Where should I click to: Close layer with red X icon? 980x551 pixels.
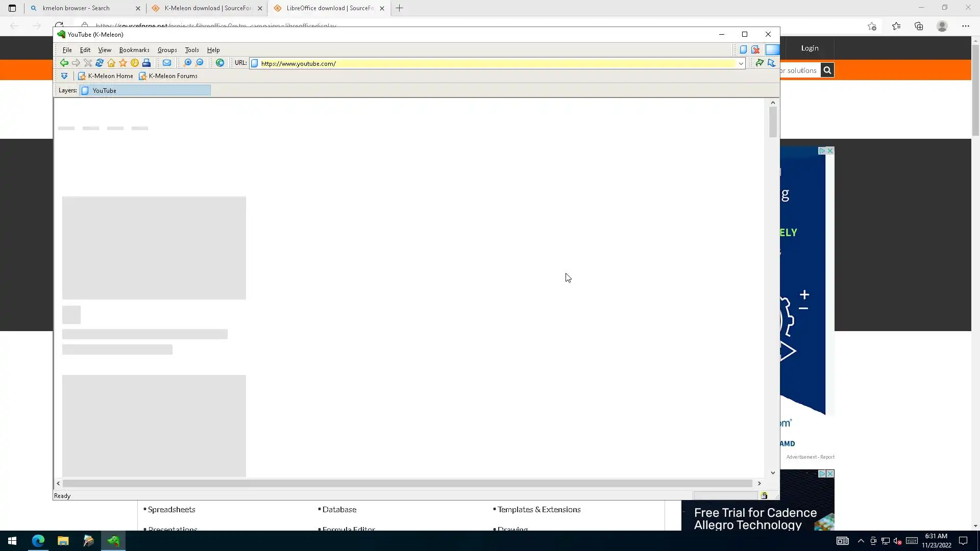coord(755,49)
